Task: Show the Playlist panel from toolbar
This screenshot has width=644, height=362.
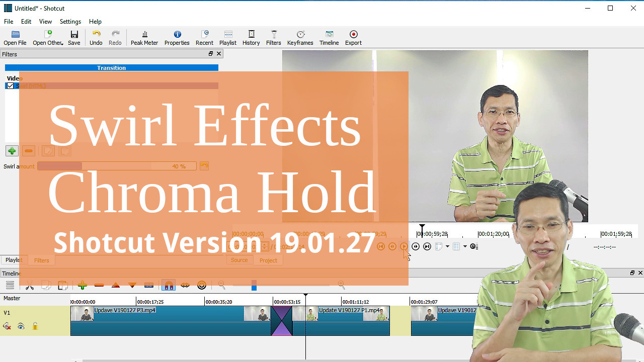Action: 228,38
